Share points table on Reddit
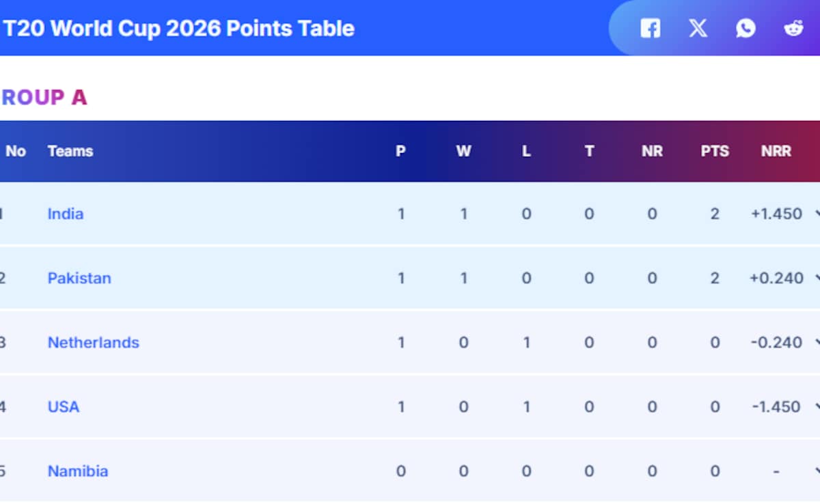The height and width of the screenshot is (504, 820). pos(793,29)
